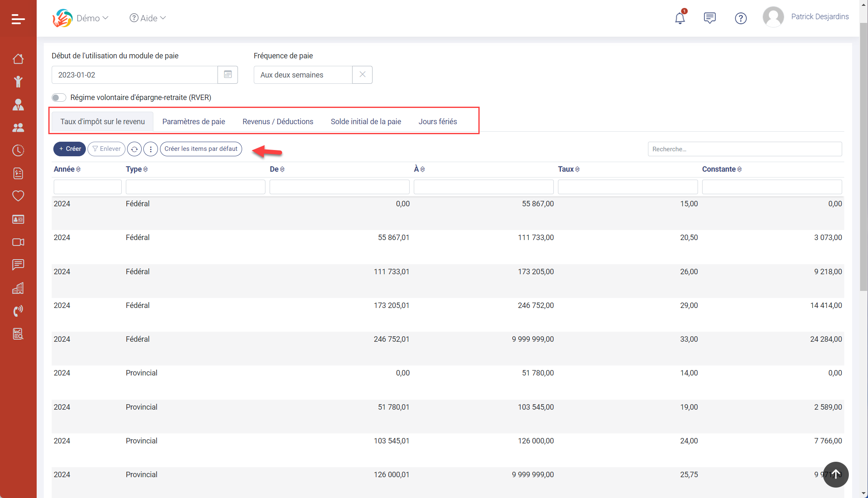Click the heart icon in sidebar
The width and height of the screenshot is (868, 498).
(x=18, y=196)
